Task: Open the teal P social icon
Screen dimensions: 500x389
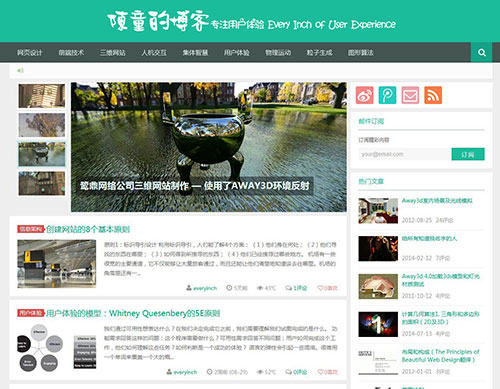Action: (x=387, y=95)
